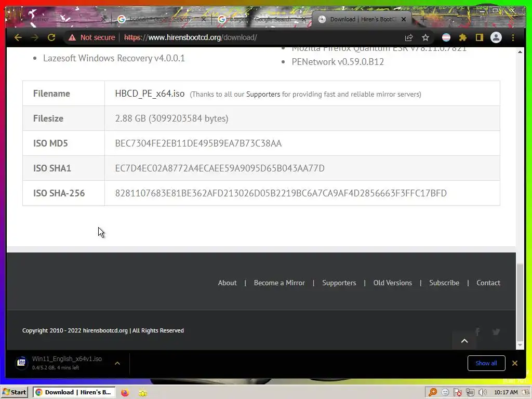This screenshot has height=399, width=532.
Task: Click the yellow bug taskbar icon
Action: 143,393
